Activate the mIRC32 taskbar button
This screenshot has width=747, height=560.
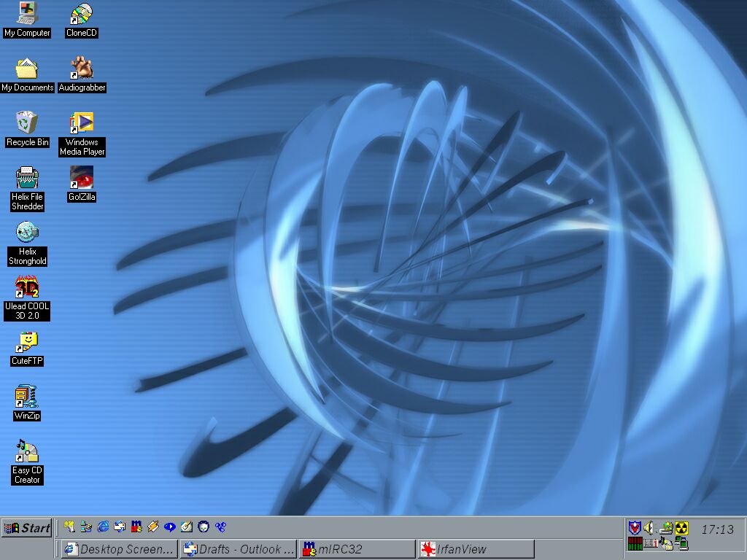click(x=357, y=549)
